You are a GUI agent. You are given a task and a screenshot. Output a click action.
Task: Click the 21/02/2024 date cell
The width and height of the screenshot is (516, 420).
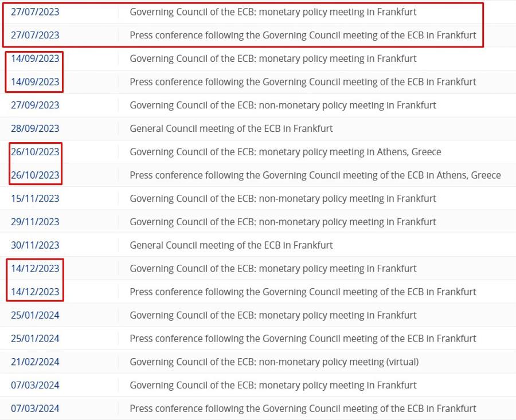[35, 362]
